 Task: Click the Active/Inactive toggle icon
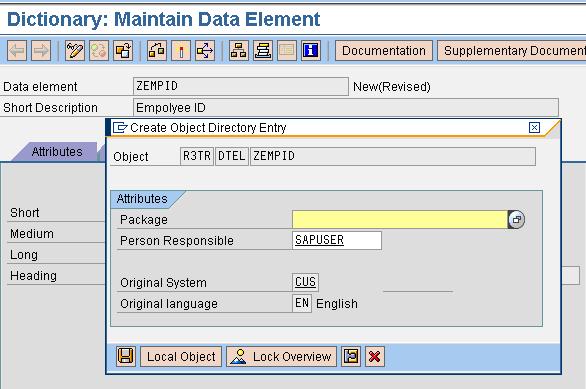point(99,50)
